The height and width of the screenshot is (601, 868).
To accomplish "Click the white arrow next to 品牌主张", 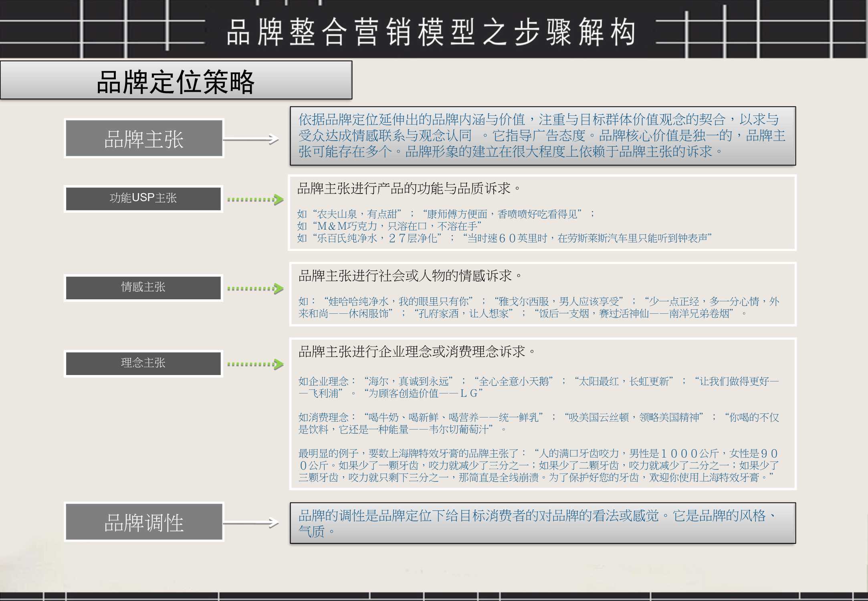I will pos(251,139).
